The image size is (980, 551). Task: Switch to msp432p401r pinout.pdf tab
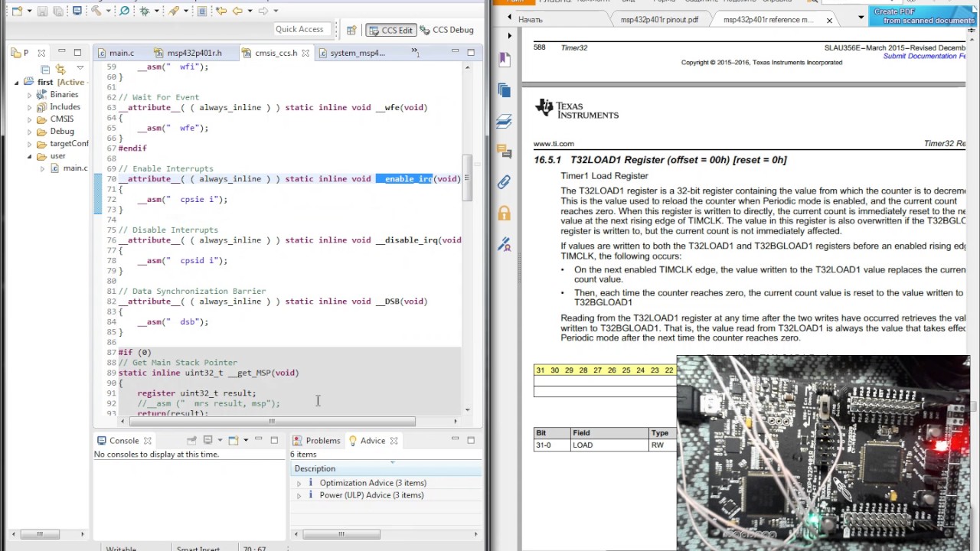[x=659, y=20]
